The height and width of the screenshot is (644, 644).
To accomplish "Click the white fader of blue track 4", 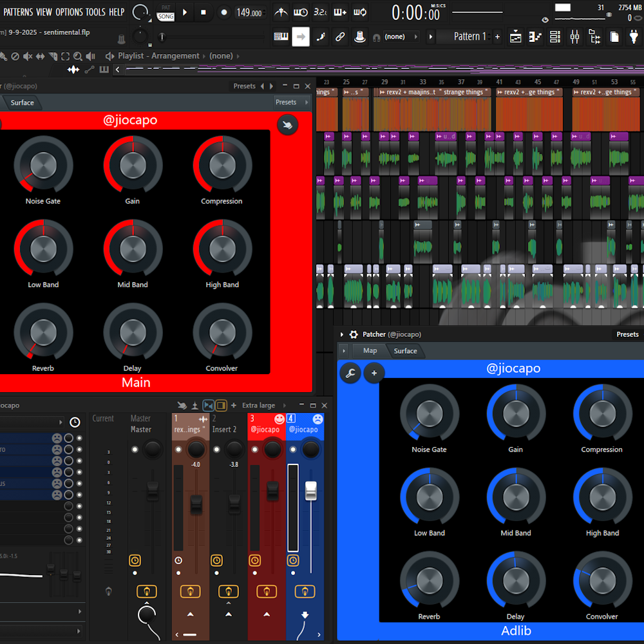I will tap(311, 491).
